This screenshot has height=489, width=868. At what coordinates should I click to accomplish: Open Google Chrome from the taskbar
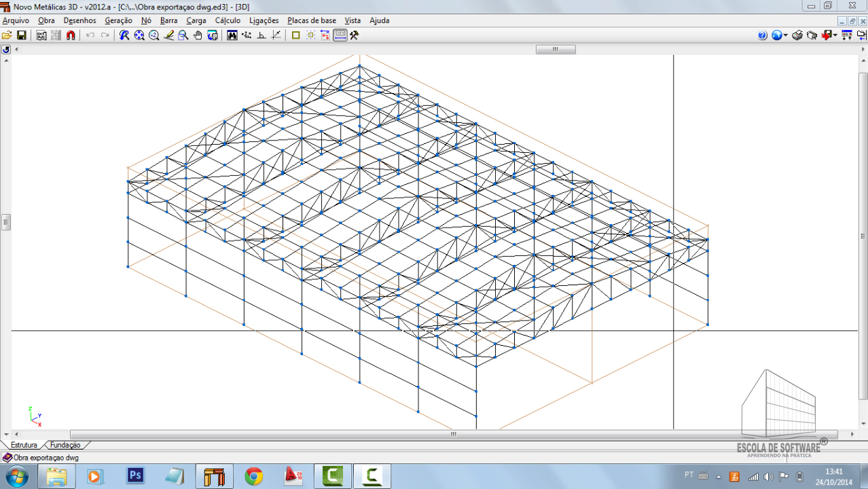pos(254,476)
